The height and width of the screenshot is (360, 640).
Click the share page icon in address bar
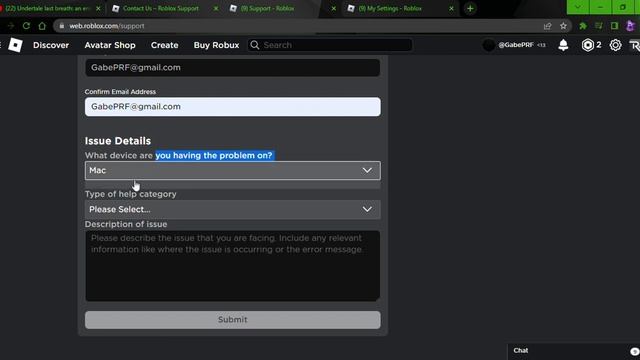(x=547, y=26)
